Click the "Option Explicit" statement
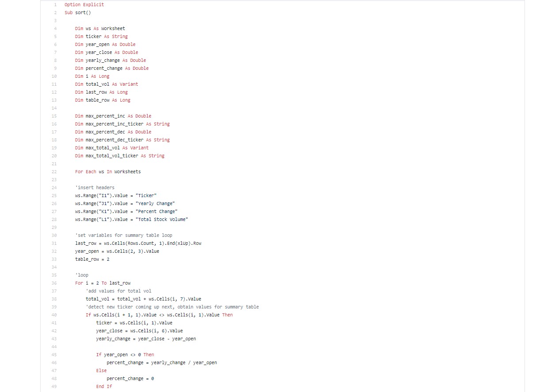This screenshot has height=392, width=555. tap(84, 4)
